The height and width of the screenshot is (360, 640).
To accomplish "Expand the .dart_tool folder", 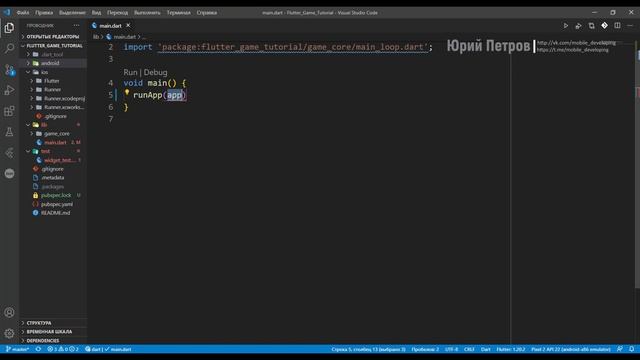I will click(53, 54).
